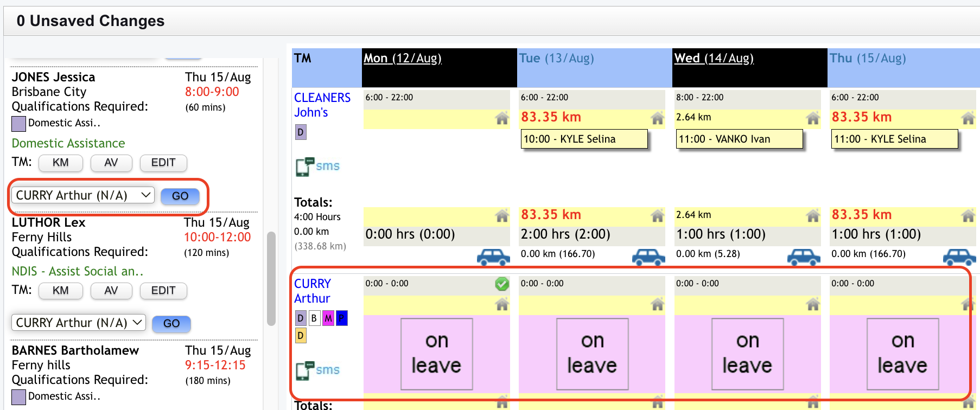This screenshot has width=980, height=410.
Task: Click the job list vertical scrollbar
Action: [271, 278]
